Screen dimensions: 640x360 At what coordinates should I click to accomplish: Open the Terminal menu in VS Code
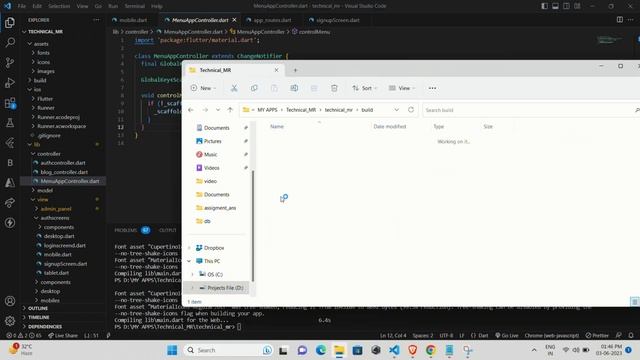point(134,6)
